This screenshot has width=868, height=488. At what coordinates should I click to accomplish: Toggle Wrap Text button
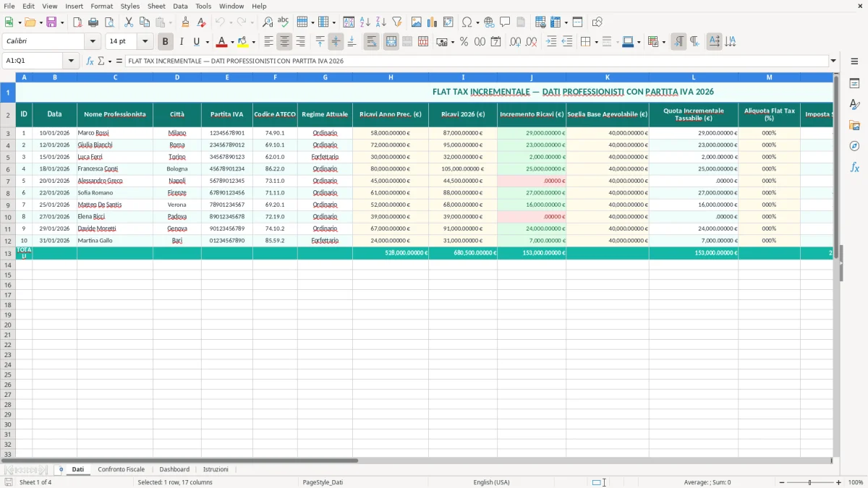pos(371,42)
